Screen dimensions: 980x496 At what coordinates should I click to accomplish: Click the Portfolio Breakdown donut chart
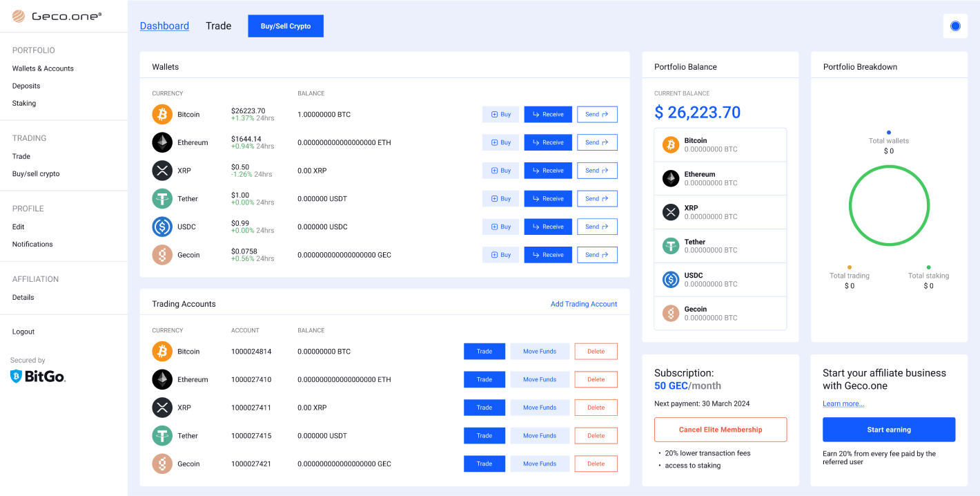pyautogui.click(x=889, y=205)
